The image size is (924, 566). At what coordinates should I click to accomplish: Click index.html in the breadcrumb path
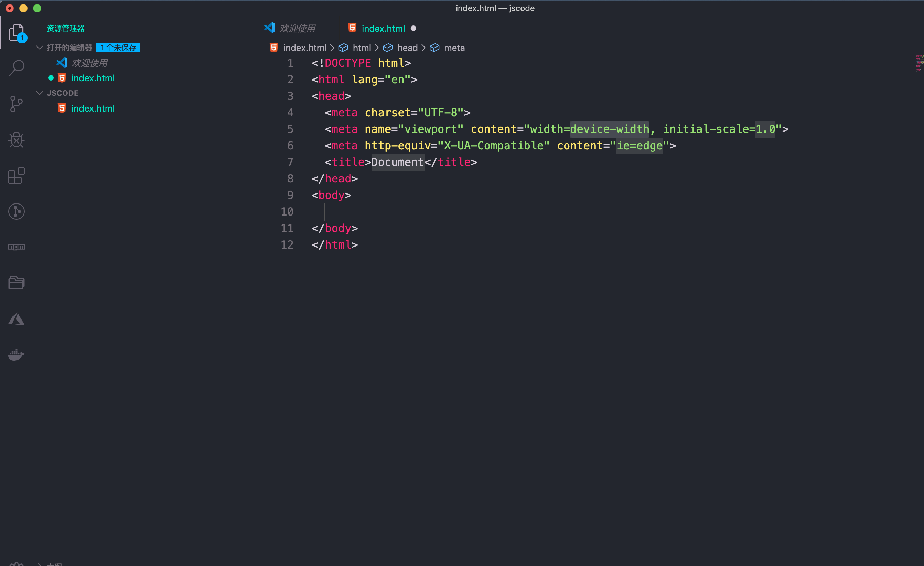(304, 48)
